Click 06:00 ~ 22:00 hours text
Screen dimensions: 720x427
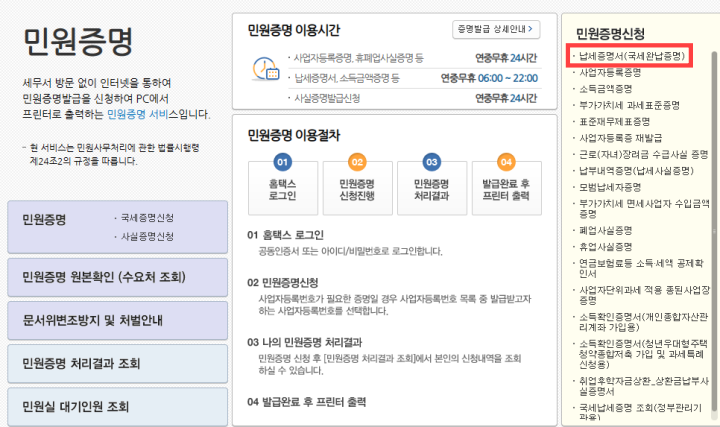[508, 79]
